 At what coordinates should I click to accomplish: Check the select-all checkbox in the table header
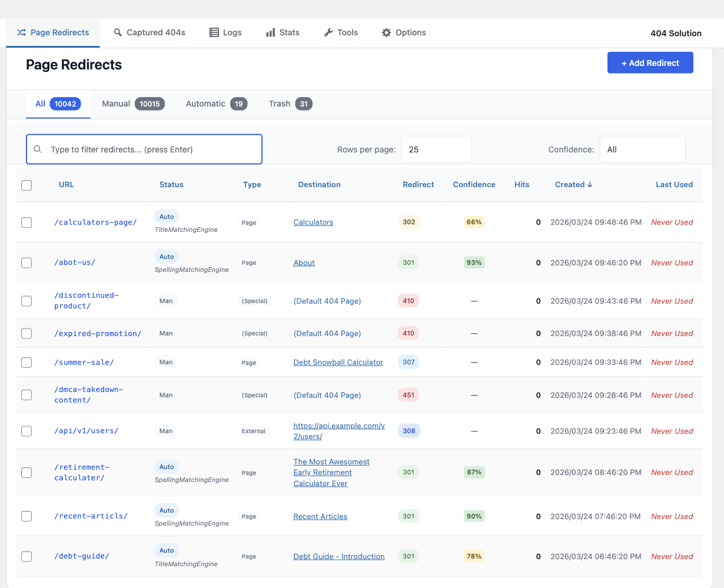click(26, 185)
